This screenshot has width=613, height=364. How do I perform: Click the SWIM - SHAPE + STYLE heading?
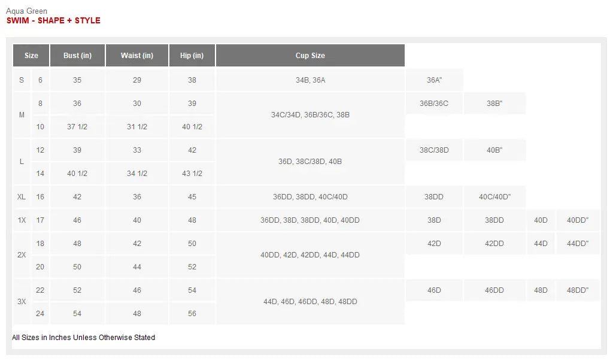[x=53, y=20]
